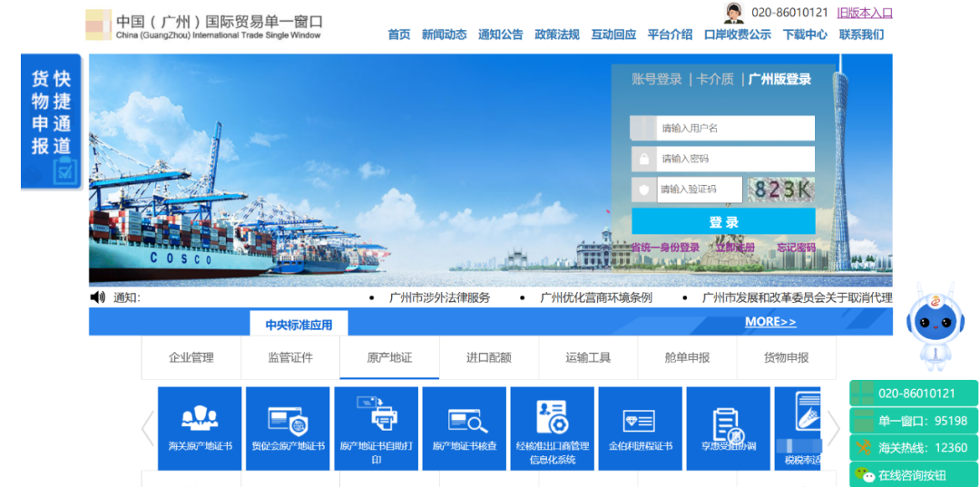This screenshot has width=980, height=487.
Task: Click the 在线咨询按钮 label
Action: pyautogui.click(x=912, y=476)
